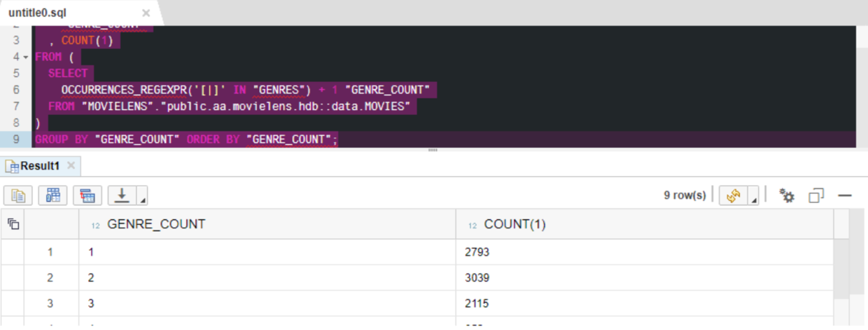Copy result cells using first toolbar icon
The height and width of the screenshot is (330, 868).
pyautogui.click(x=18, y=195)
